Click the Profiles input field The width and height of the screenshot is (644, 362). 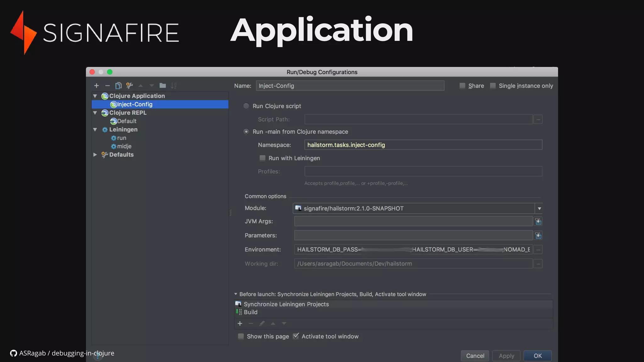click(423, 171)
